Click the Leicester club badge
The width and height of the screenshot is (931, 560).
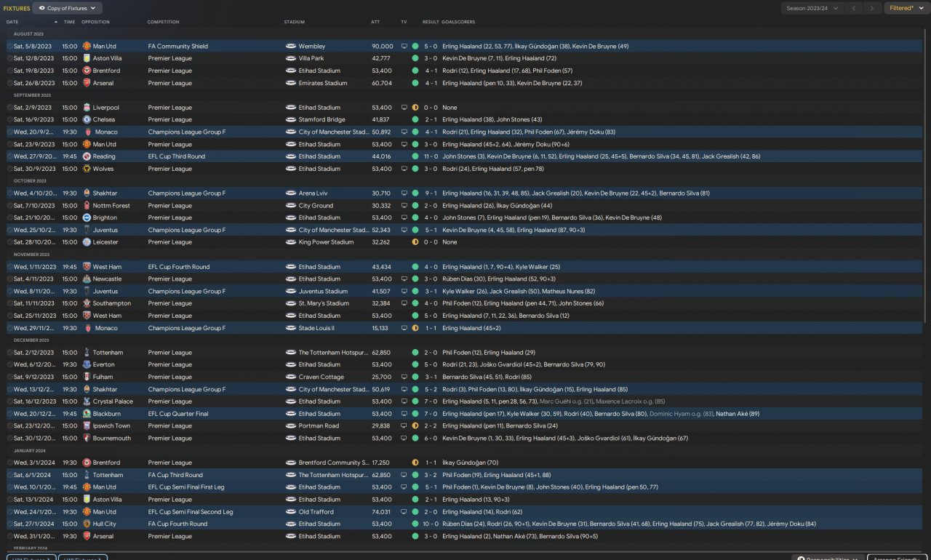(x=87, y=242)
